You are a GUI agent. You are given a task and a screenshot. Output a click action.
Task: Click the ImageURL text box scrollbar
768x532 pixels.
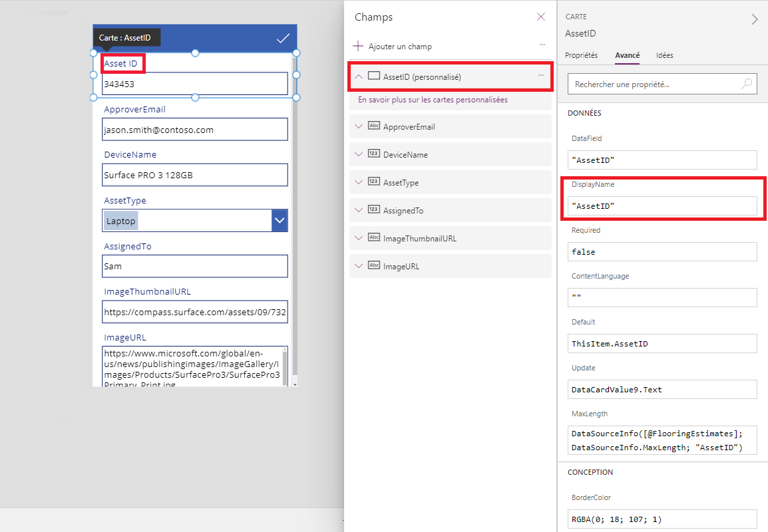tap(285, 367)
